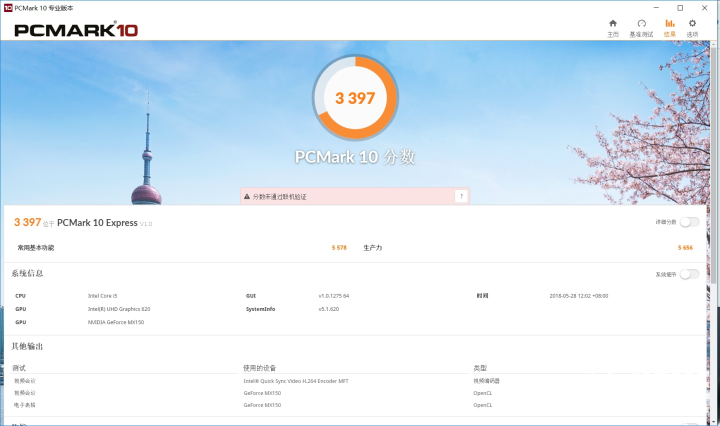Click the SystemInfo version v5.1.620
The image size is (720, 426).
pos(329,309)
